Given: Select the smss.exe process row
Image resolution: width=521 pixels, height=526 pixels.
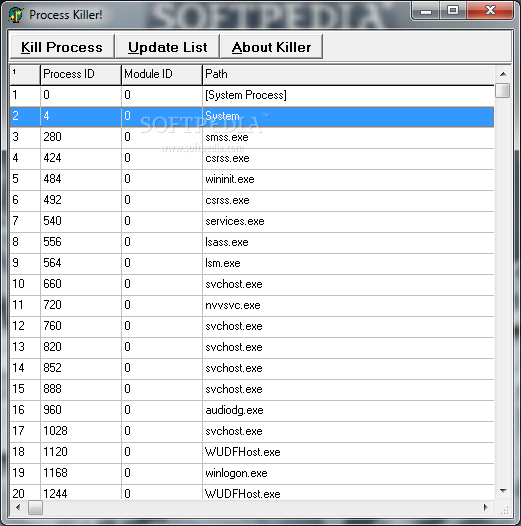Looking at the screenshot, I should click(x=252, y=137).
